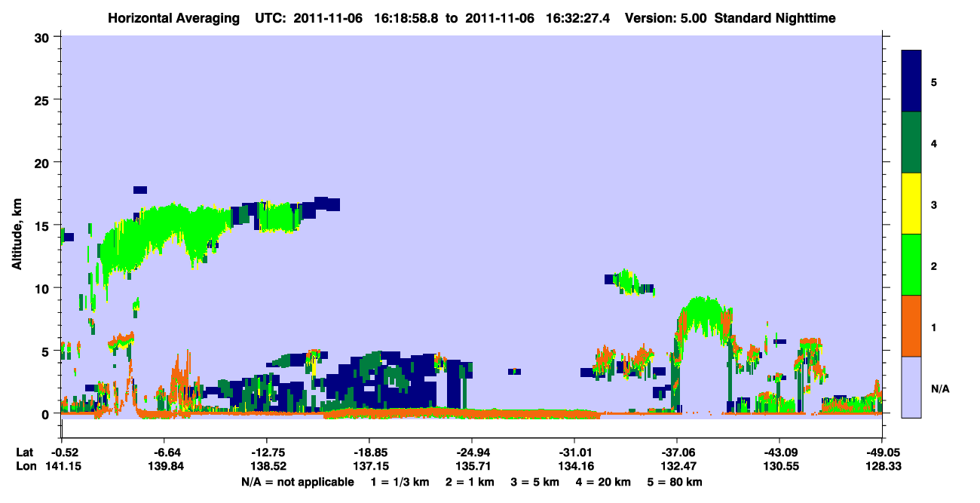Click the latitude value -24.94
The image size is (980, 503).
click(x=471, y=452)
